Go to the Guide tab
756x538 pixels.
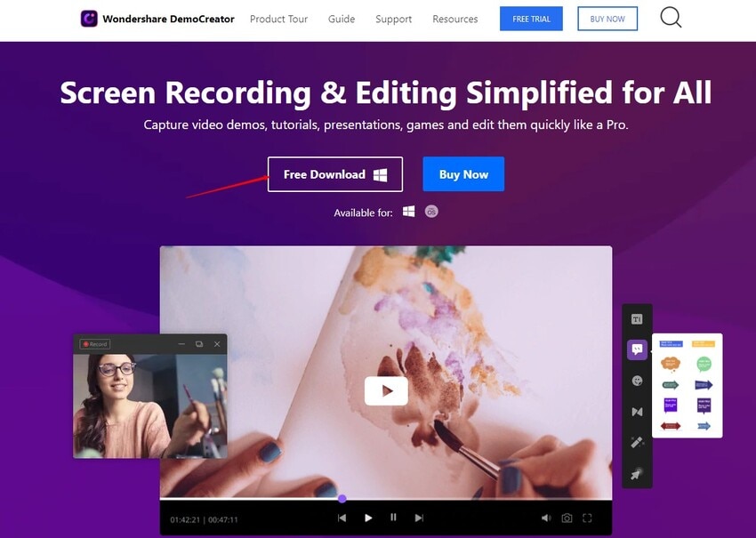tap(342, 19)
